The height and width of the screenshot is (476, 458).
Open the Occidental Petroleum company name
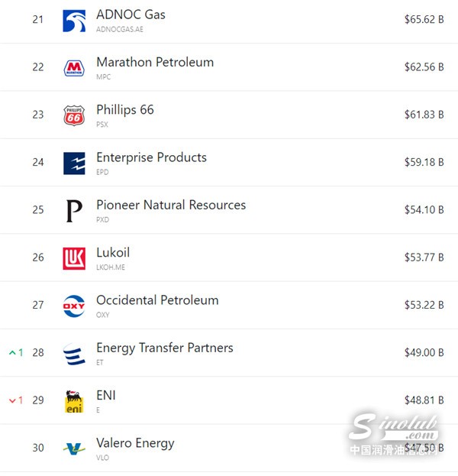157,300
